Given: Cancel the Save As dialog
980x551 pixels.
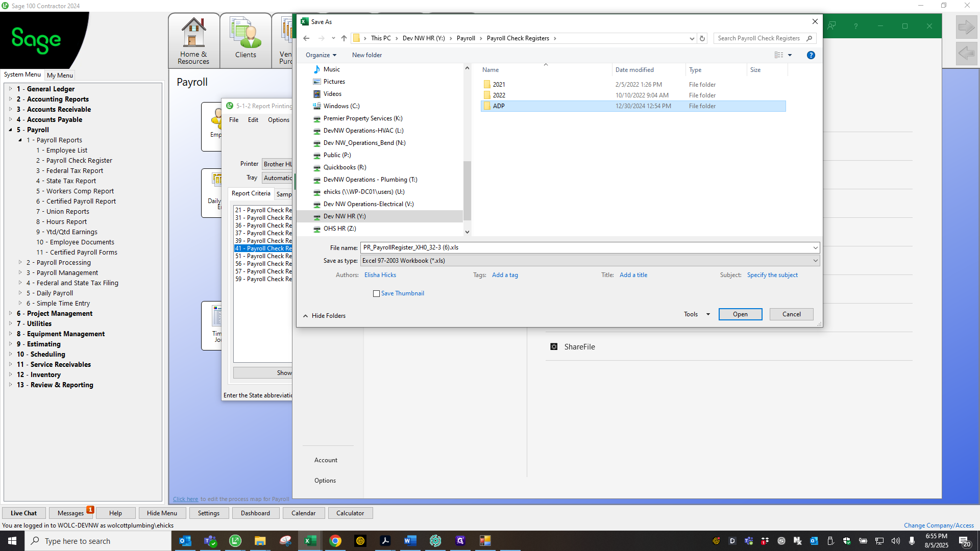Looking at the screenshot, I should click(791, 314).
